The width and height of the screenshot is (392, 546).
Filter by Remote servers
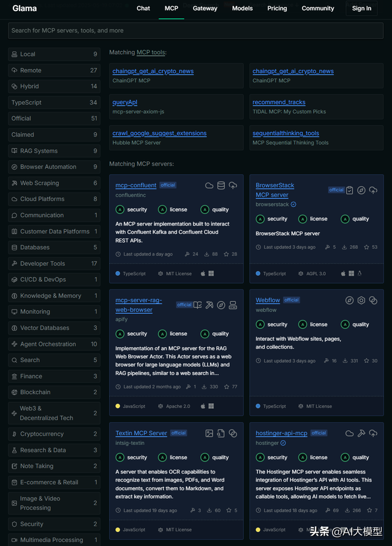tap(54, 70)
